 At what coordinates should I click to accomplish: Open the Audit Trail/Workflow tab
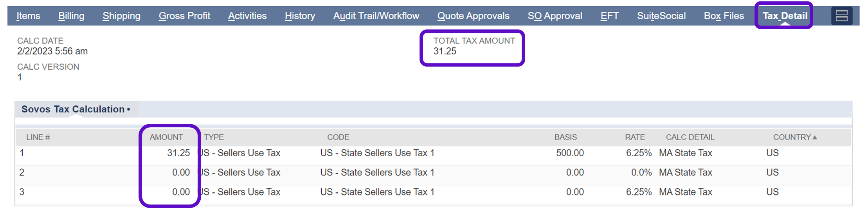[376, 16]
